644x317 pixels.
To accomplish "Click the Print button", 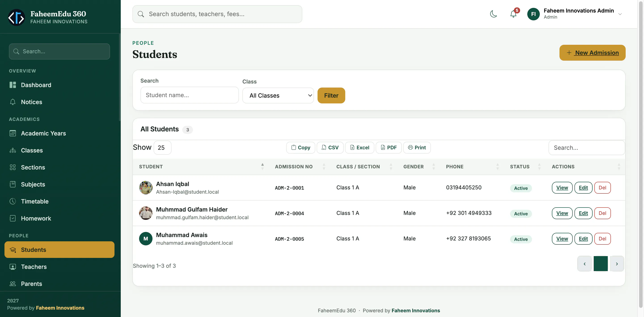I will click(417, 148).
